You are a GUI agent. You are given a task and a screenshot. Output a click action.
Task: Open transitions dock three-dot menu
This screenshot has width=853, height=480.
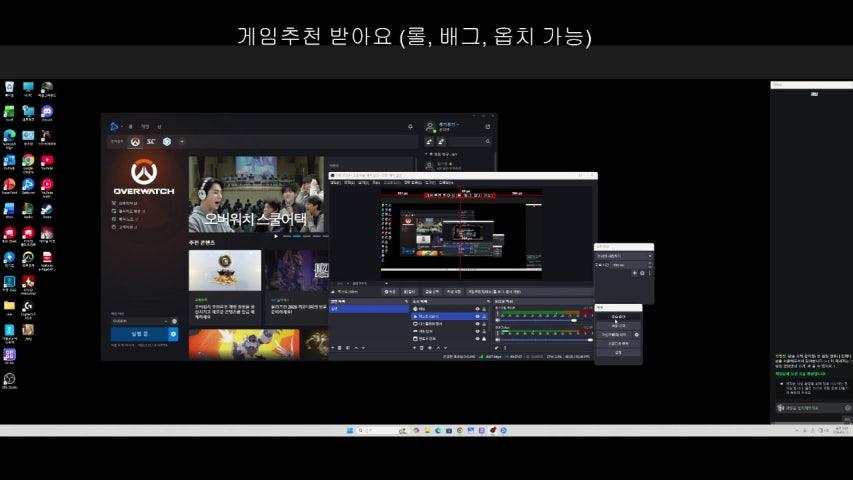point(650,273)
